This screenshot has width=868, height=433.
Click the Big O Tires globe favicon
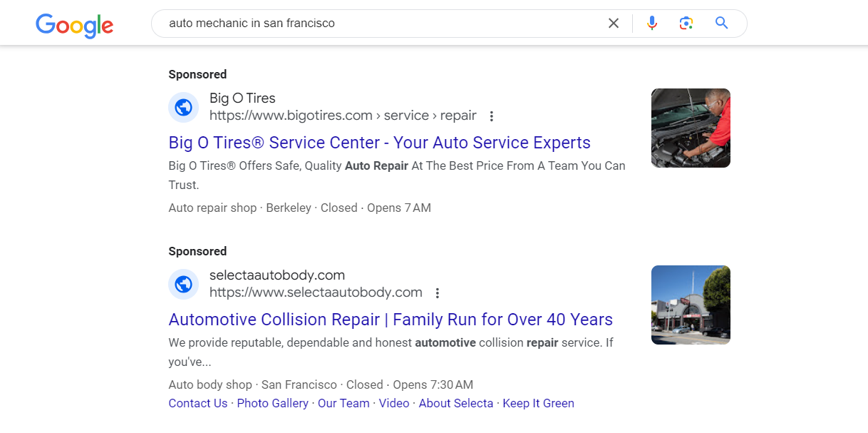tap(183, 107)
